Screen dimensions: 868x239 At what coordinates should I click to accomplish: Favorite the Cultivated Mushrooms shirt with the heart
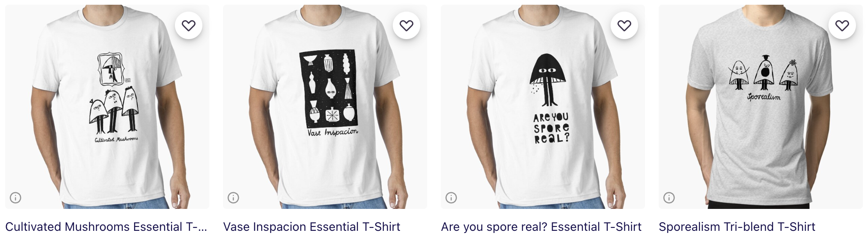pos(189,26)
